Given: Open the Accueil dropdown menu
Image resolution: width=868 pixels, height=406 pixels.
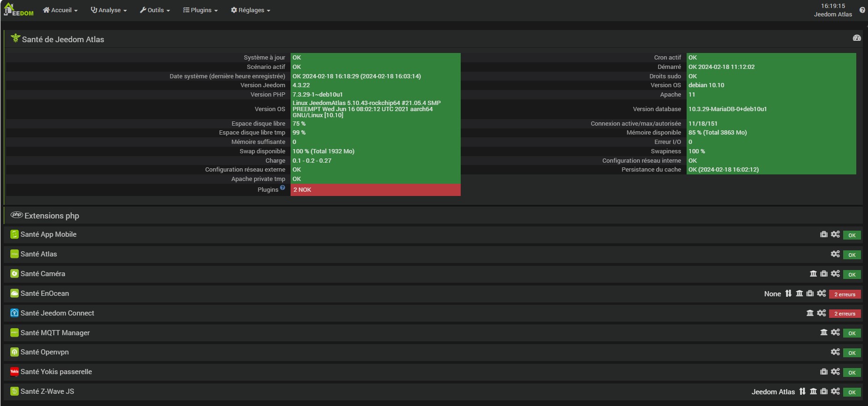Looking at the screenshot, I should point(60,10).
